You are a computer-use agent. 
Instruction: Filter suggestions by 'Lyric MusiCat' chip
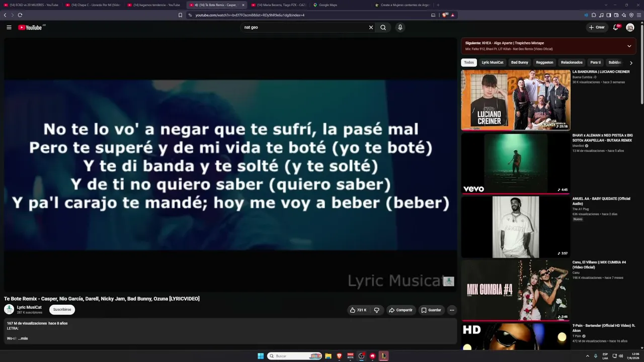(493, 62)
